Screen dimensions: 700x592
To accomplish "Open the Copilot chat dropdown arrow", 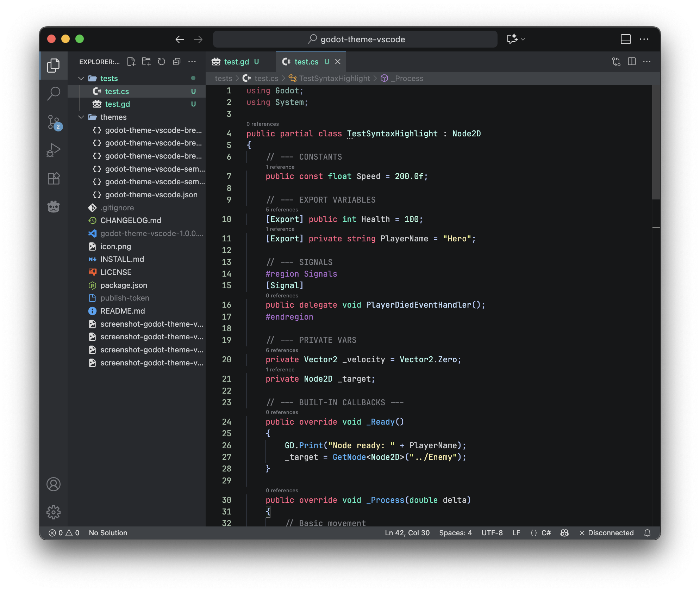I will (x=523, y=39).
